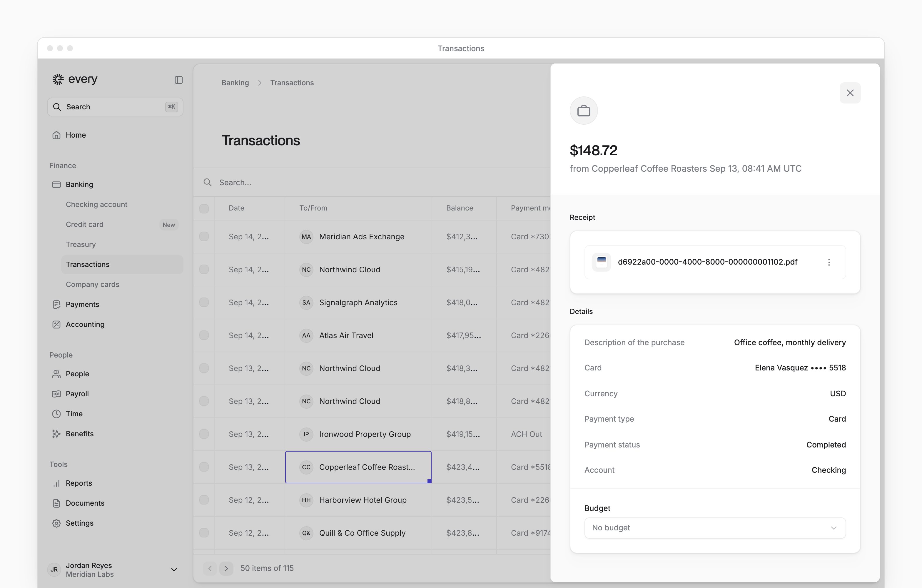Click the sidebar Search field
The image size is (922, 588).
(x=115, y=107)
